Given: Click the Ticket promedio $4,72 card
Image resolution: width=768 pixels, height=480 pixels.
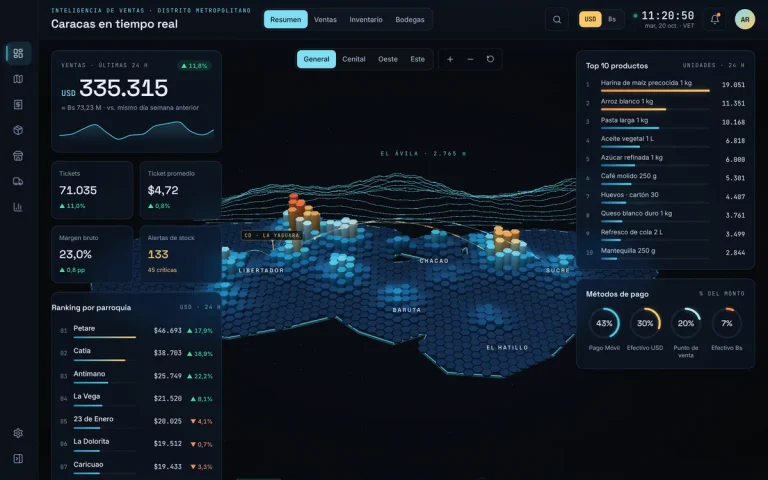Looking at the screenshot, I should tap(181, 190).
